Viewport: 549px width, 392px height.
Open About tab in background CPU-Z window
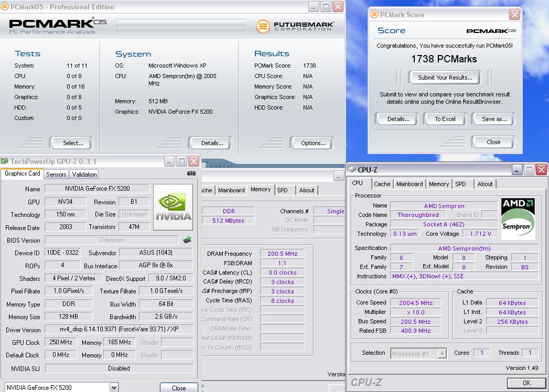coord(306,190)
